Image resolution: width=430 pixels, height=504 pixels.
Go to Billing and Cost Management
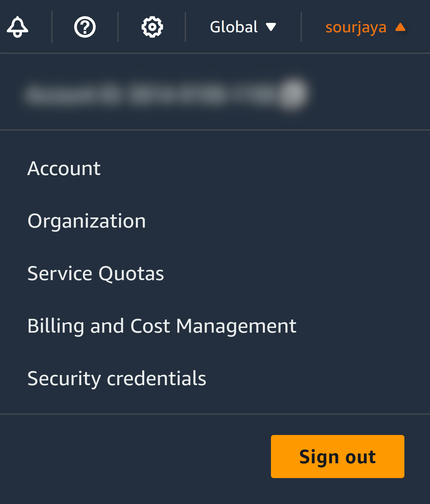[x=162, y=326]
